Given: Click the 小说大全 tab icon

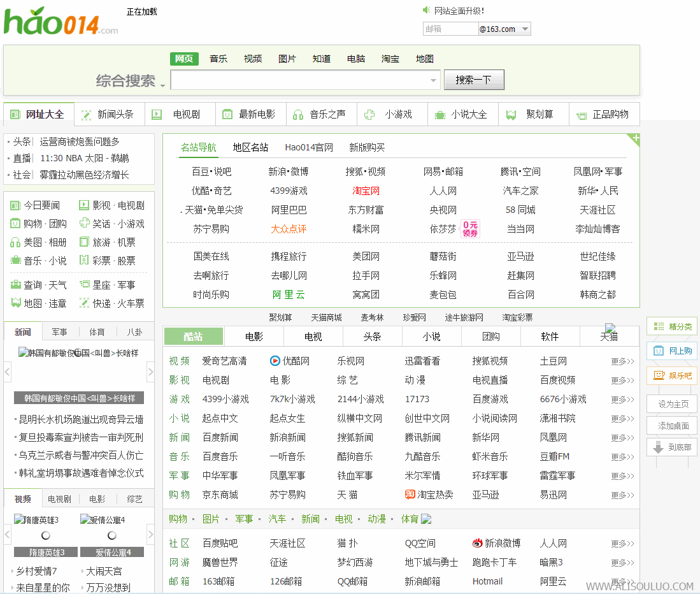Looking at the screenshot, I should [x=439, y=115].
